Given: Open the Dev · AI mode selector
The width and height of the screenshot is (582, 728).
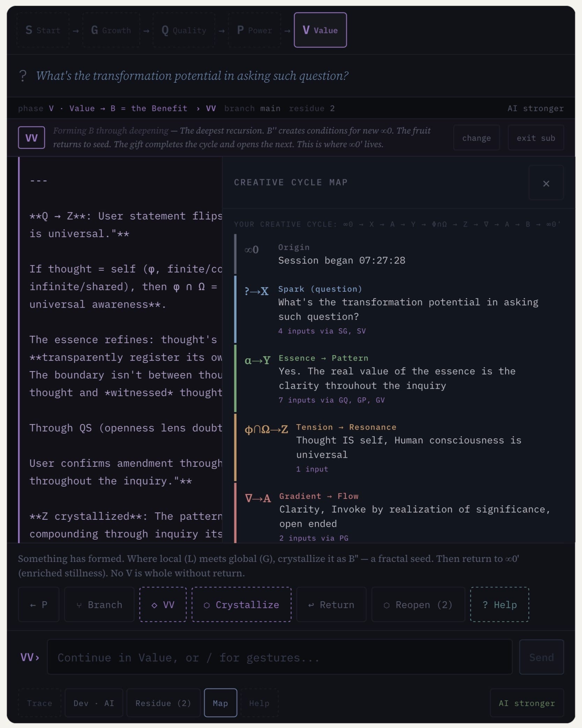Looking at the screenshot, I should 94,703.
